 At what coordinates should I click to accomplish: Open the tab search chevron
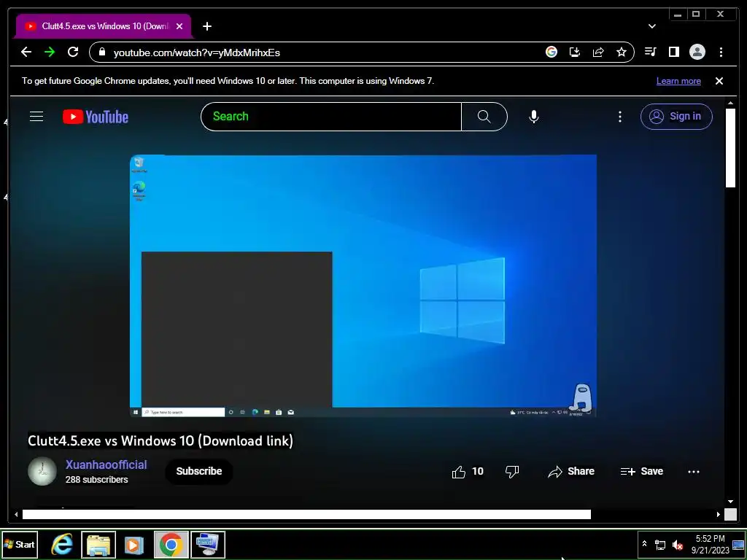(x=652, y=26)
